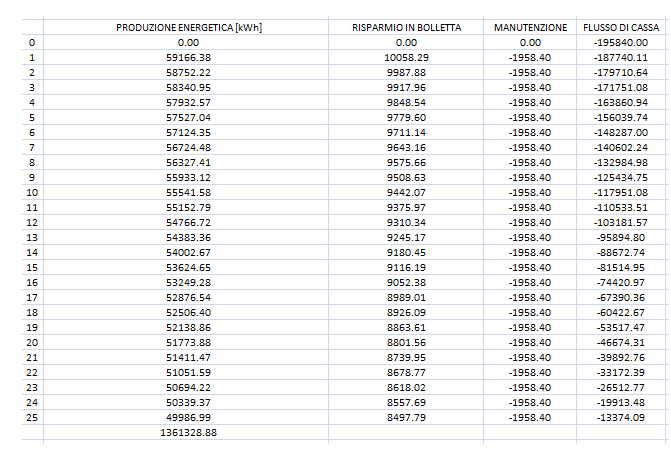Click the total cell 1361328.88

coord(188,433)
